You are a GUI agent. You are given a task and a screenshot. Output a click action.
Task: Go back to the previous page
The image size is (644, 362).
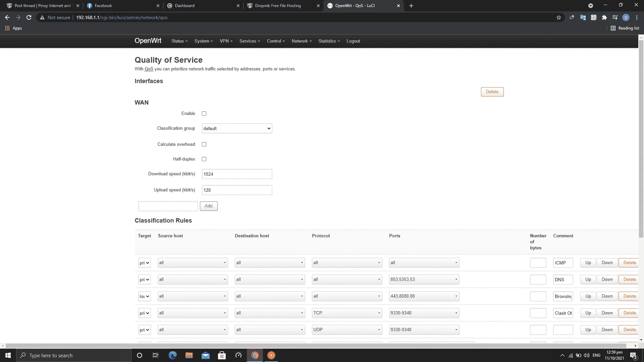pyautogui.click(x=7, y=17)
